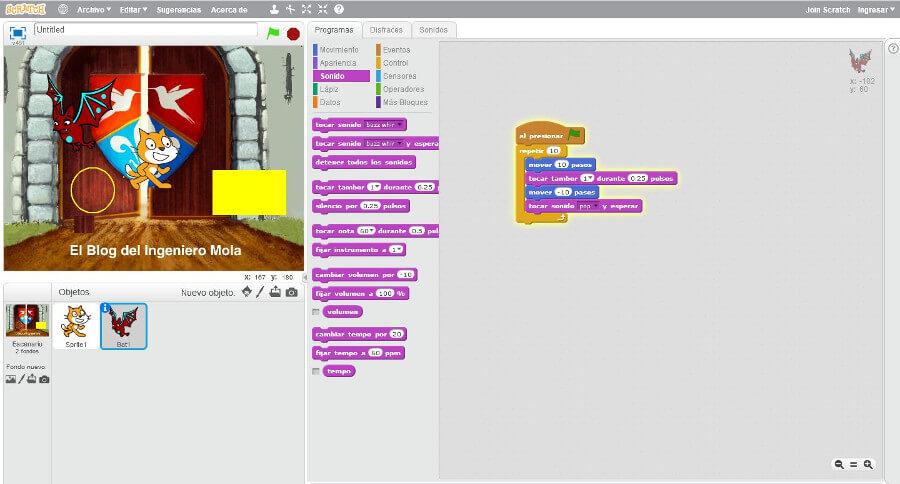
Task: Select the Movimiento block category
Action: coord(341,50)
